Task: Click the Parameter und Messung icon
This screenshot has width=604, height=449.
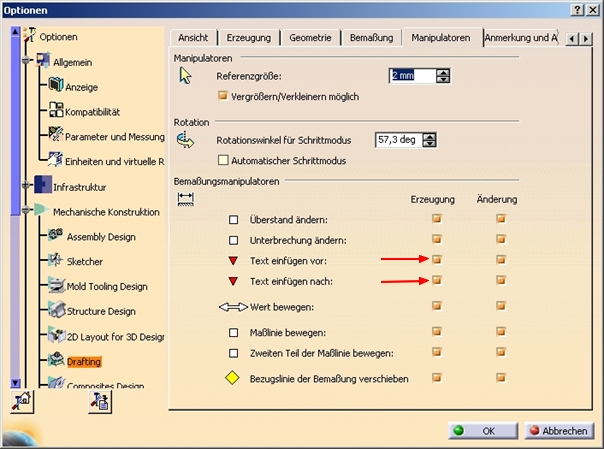Action: point(56,134)
